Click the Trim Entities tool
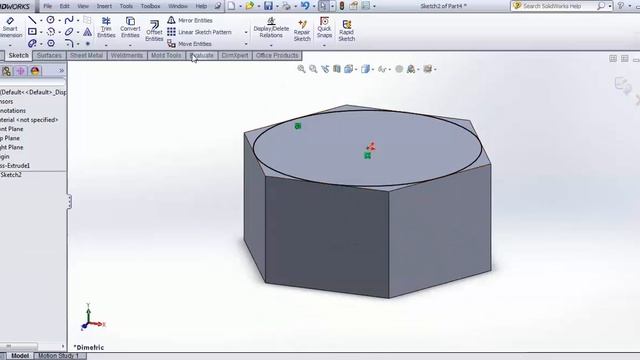The image size is (640, 360). tap(106, 27)
